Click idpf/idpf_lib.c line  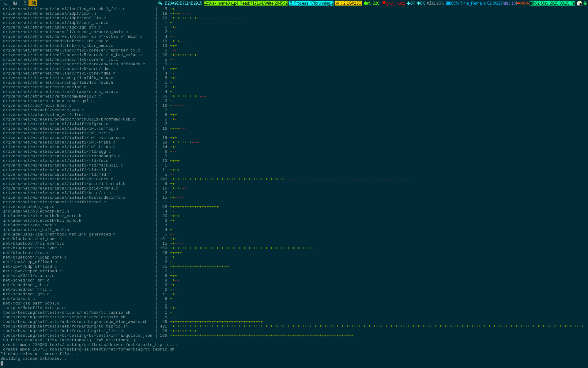coord(124,18)
